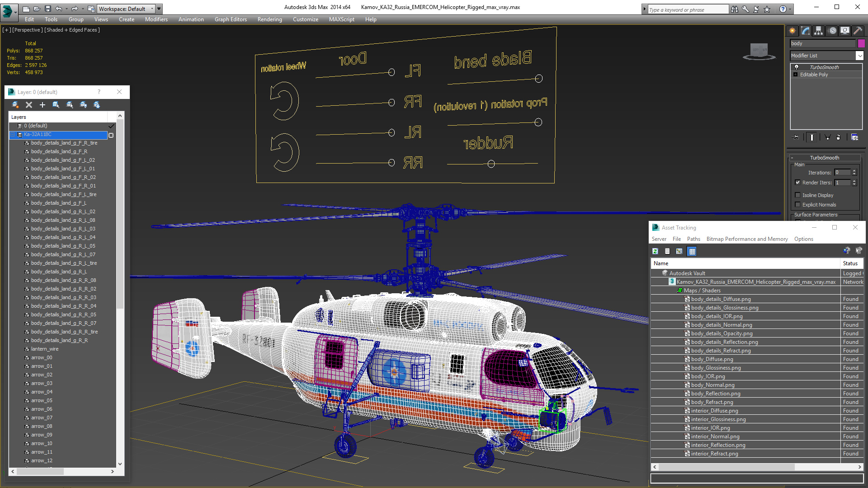The height and width of the screenshot is (488, 868).
Task: Toggle Ka-32A11BC layer current box
Action: click(x=111, y=135)
